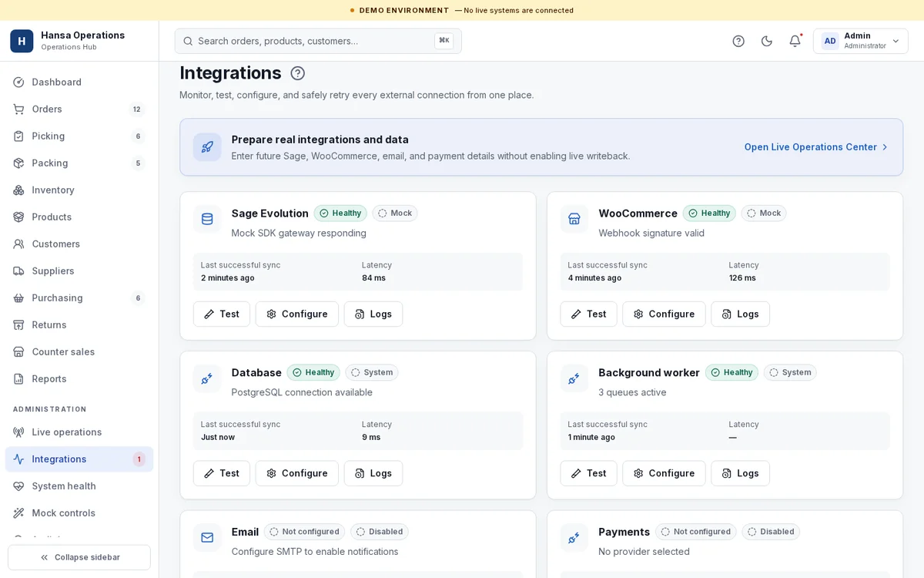
Task: Open the Admin account dropdown
Action: (x=861, y=41)
